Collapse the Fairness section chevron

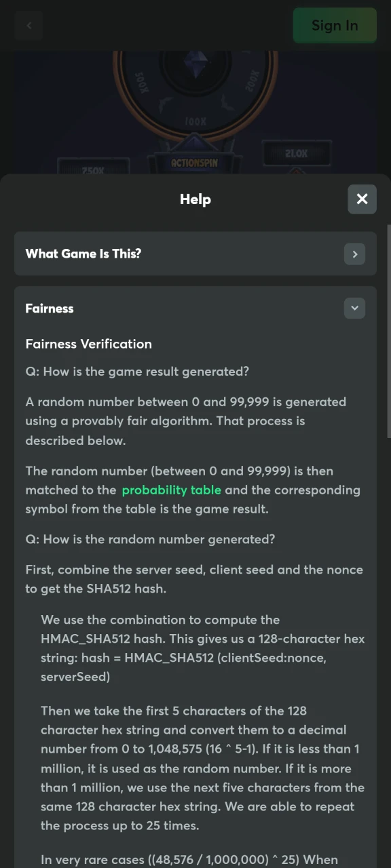[354, 309]
